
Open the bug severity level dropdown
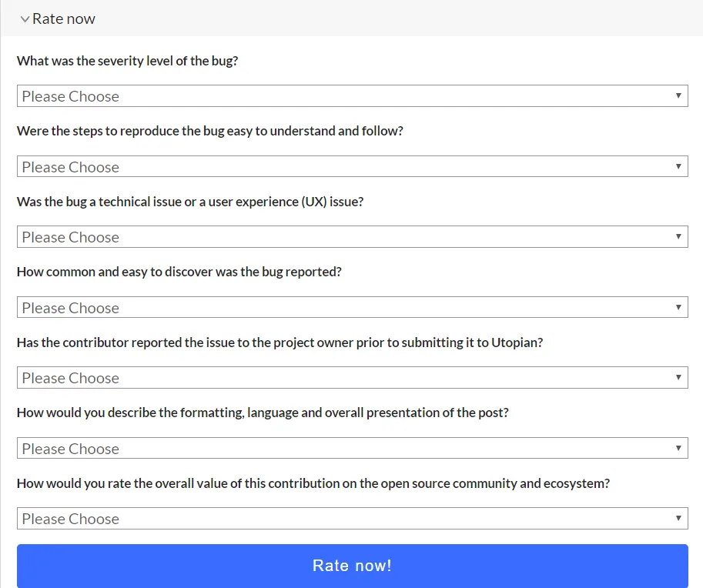pyautogui.click(x=352, y=96)
